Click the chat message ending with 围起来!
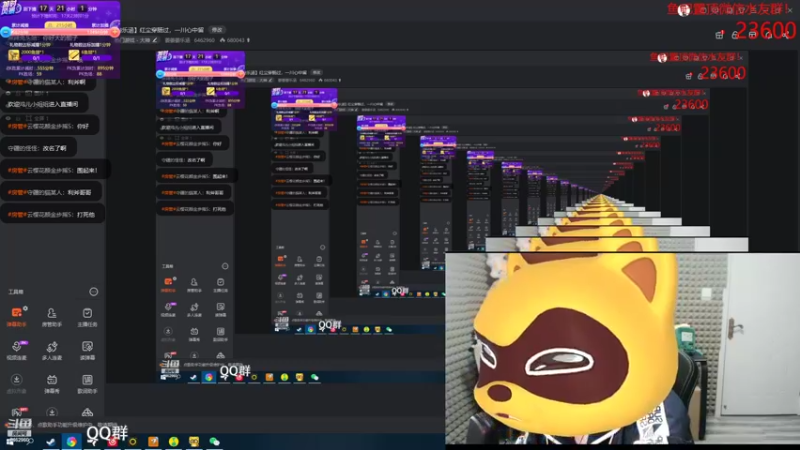 click(x=54, y=170)
